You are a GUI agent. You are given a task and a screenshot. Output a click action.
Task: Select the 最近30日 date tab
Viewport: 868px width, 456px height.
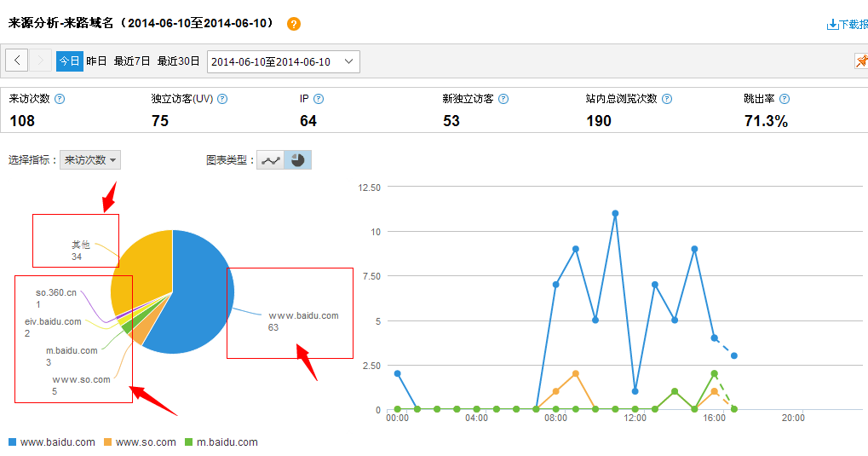coord(178,61)
